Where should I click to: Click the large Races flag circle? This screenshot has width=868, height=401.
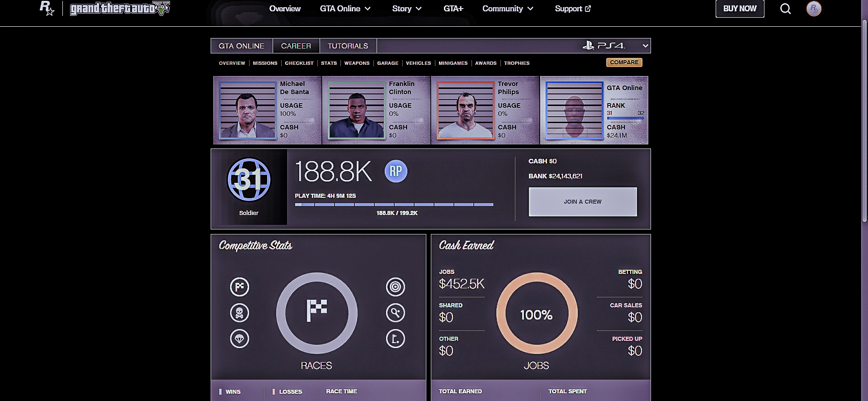[317, 313]
